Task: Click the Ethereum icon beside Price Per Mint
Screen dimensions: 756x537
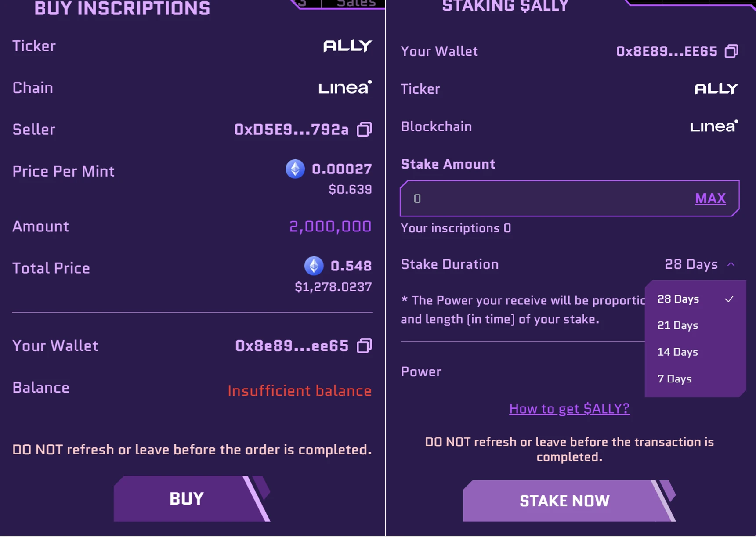Action: pyautogui.click(x=295, y=169)
